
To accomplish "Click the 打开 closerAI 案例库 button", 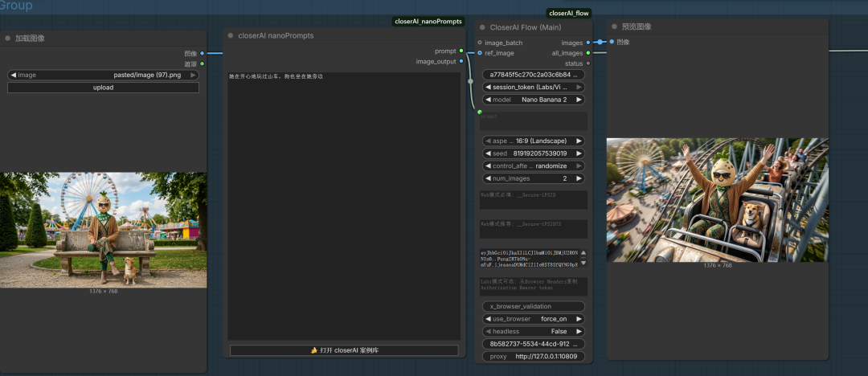I will [344, 350].
